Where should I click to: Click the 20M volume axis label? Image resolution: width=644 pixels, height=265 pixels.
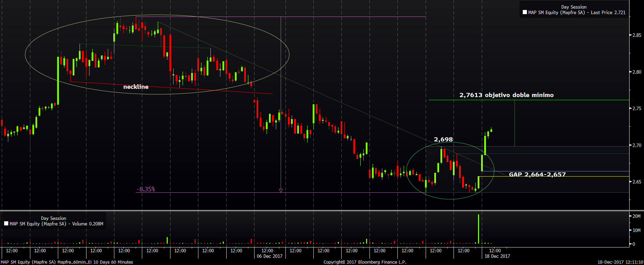pos(636,216)
